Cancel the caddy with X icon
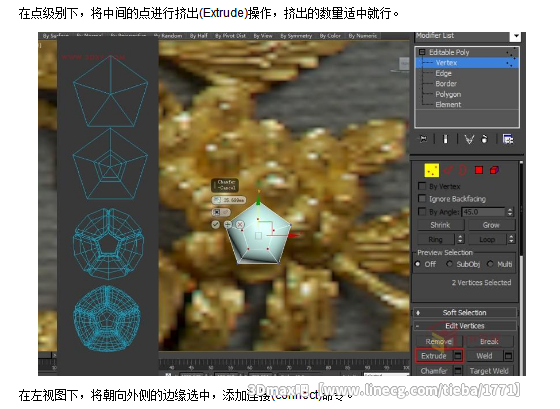The height and width of the screenshot is (409, 560). tap(240, 224)
